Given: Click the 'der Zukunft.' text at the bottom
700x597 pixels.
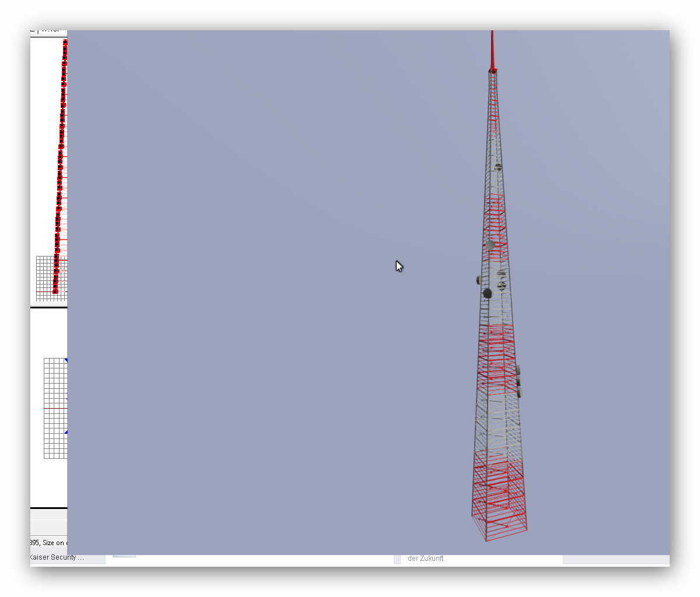Looking at the screenshot, I should 426,559.
